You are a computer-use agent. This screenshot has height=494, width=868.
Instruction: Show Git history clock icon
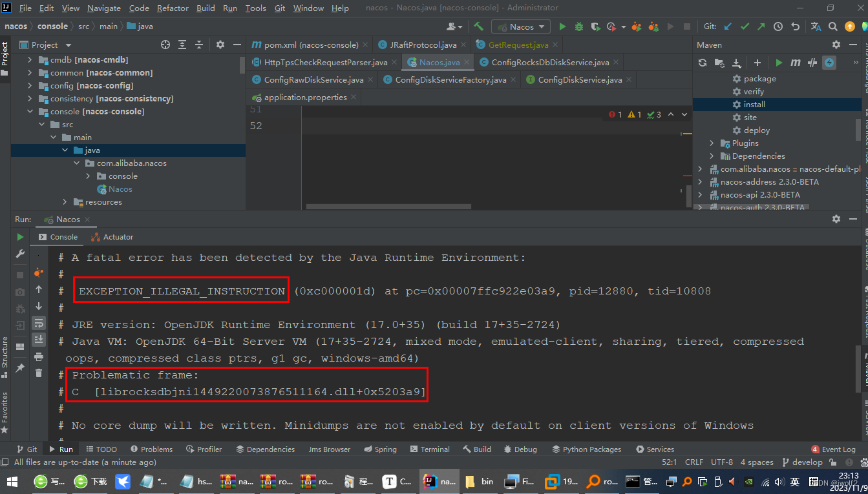pyautogui.click(x=778, y=26)
